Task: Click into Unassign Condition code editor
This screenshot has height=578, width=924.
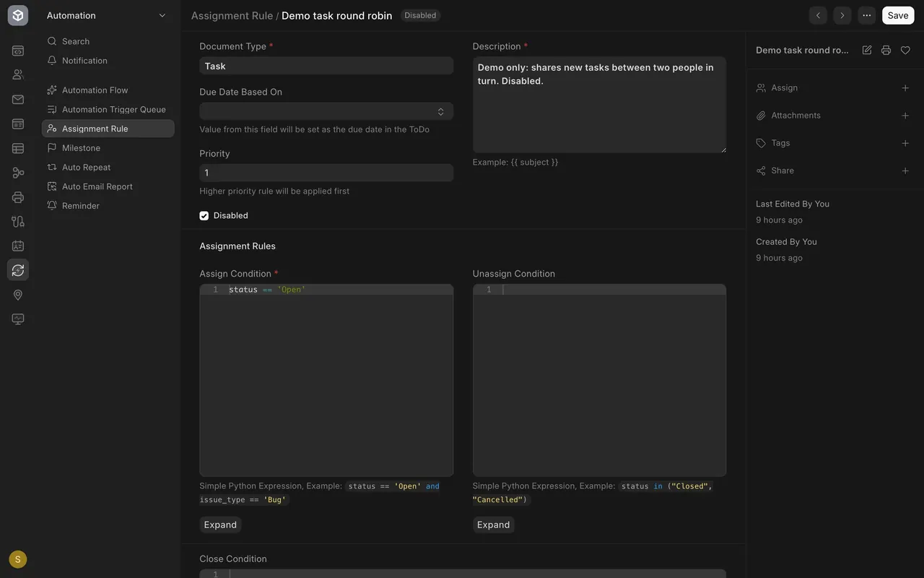Action: (599, 380)
